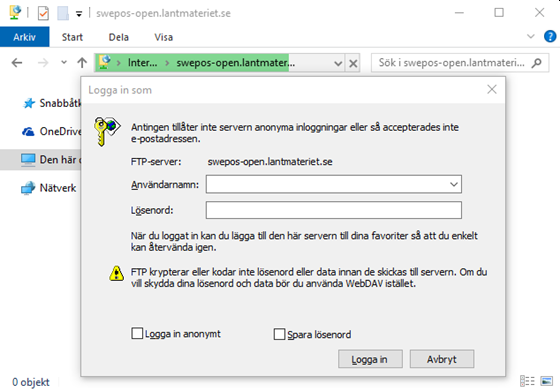Select OneDrive in the navigation pane
560x392 pixels.
pyautogui.click(x=51, y=131)
